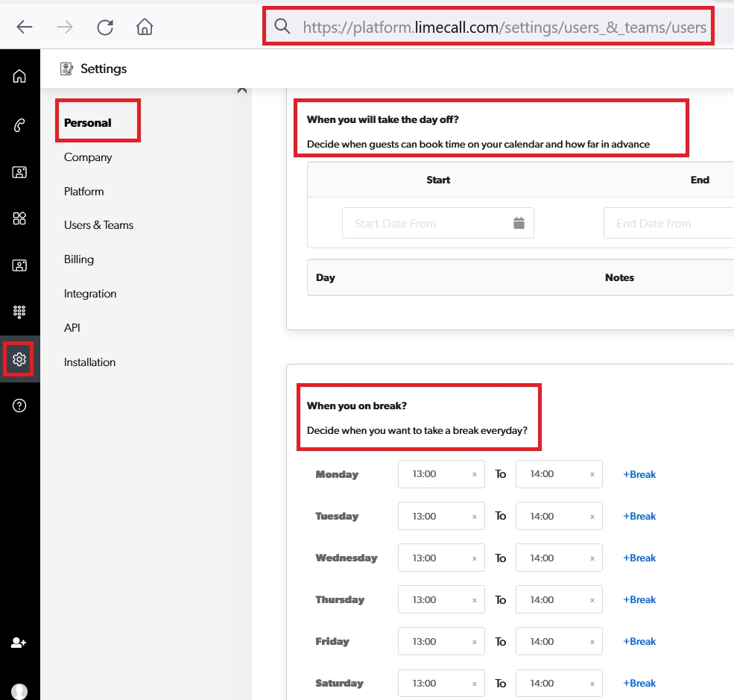This screenshot has width=734, height=700.
Task: Open the calls phone icon in sidebar
Action: (19, 125)
